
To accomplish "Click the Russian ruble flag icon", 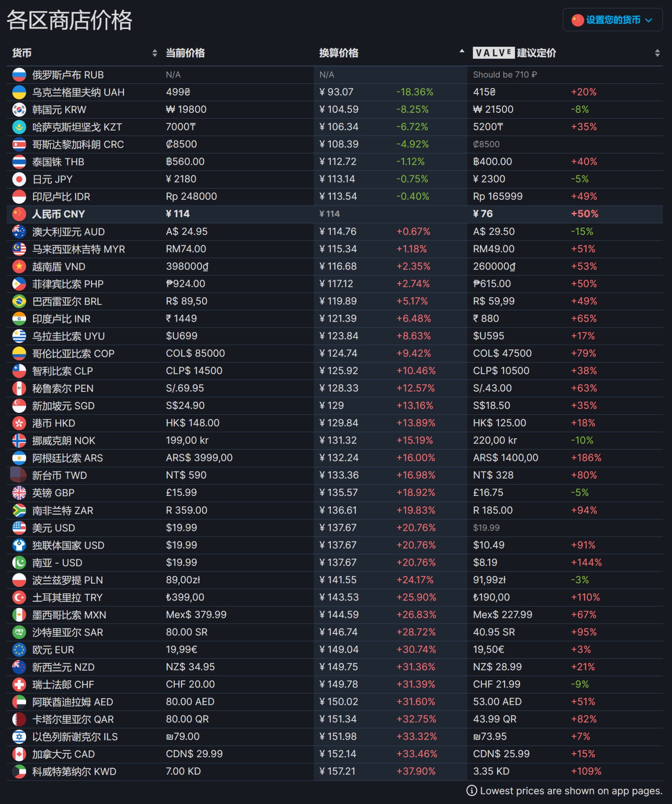I will coord(19,75).
